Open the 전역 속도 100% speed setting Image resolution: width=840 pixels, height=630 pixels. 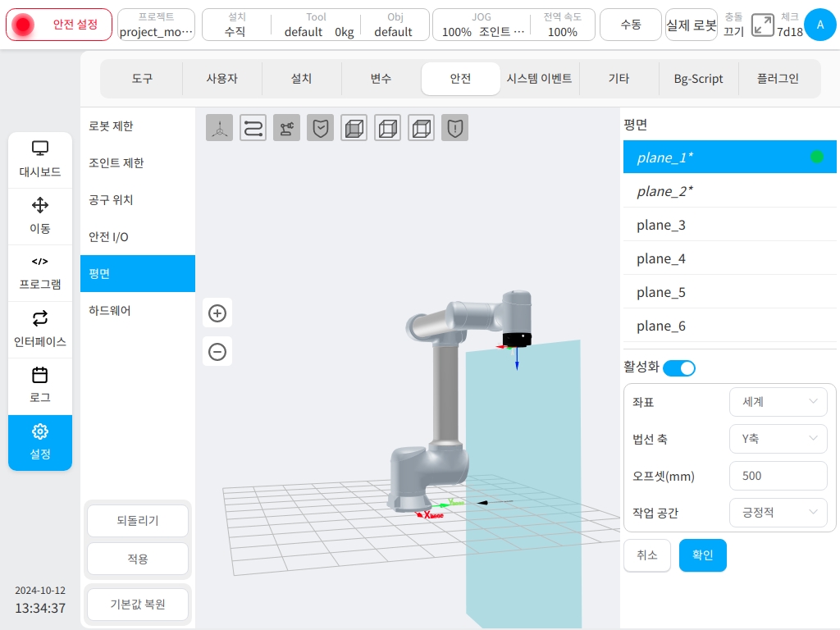(562, 25)
